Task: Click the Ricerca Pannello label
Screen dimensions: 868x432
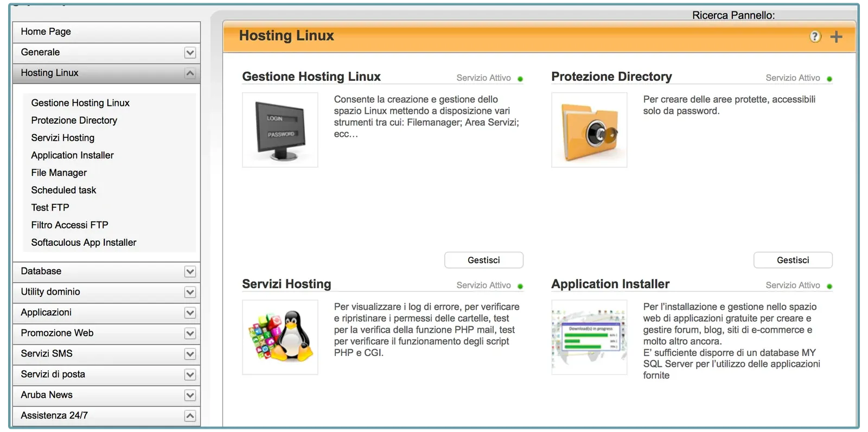Action: [x=733, y=15]
